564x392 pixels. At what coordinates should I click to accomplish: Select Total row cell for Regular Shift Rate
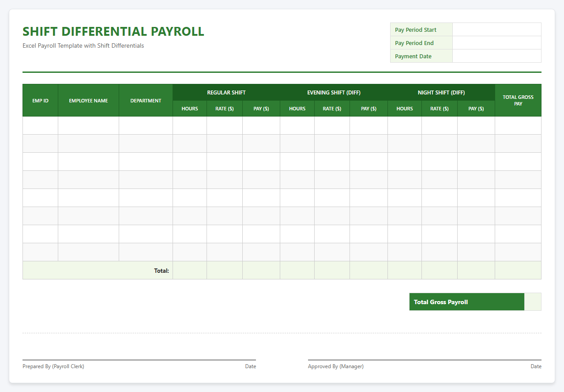tap(225, 270)
